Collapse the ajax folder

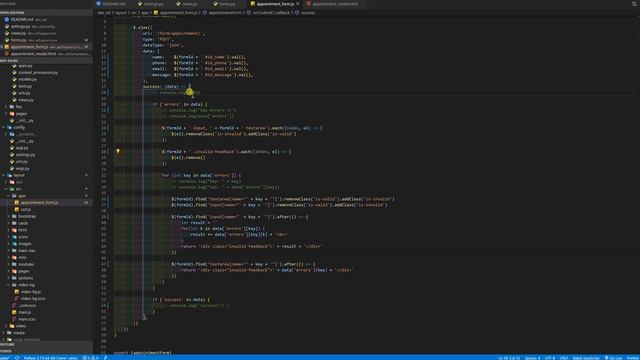pos(22,196)
